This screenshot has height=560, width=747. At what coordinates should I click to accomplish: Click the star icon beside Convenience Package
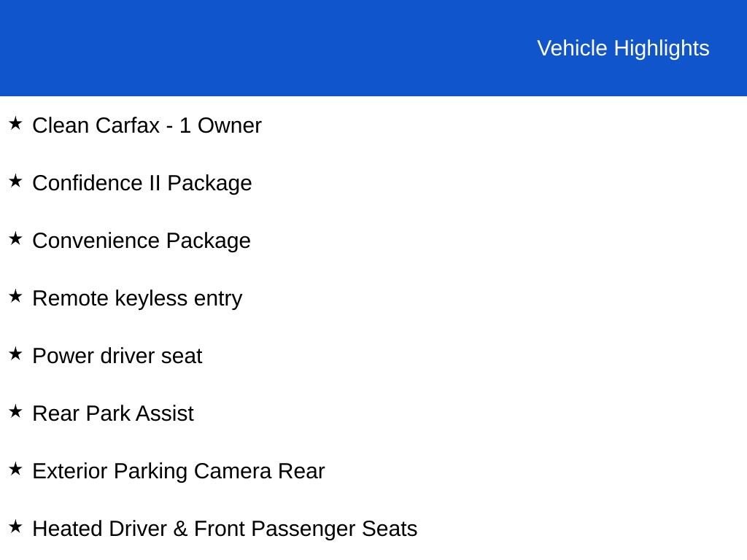coord(15,238)
